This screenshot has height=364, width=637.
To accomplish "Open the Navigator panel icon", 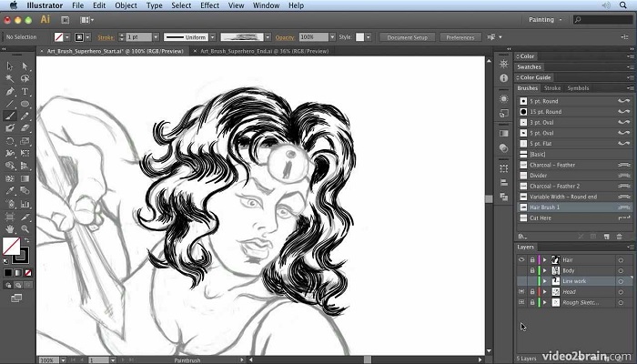I will point(504,65).
